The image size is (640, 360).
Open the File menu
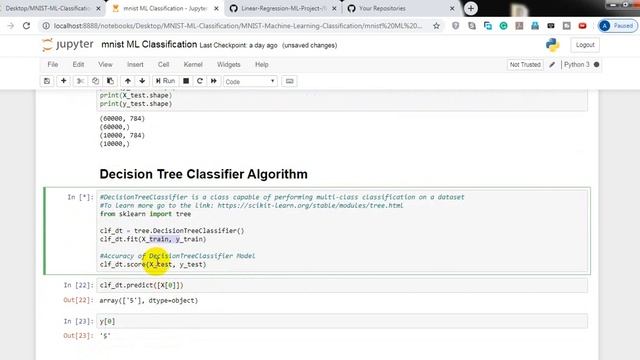53,64
